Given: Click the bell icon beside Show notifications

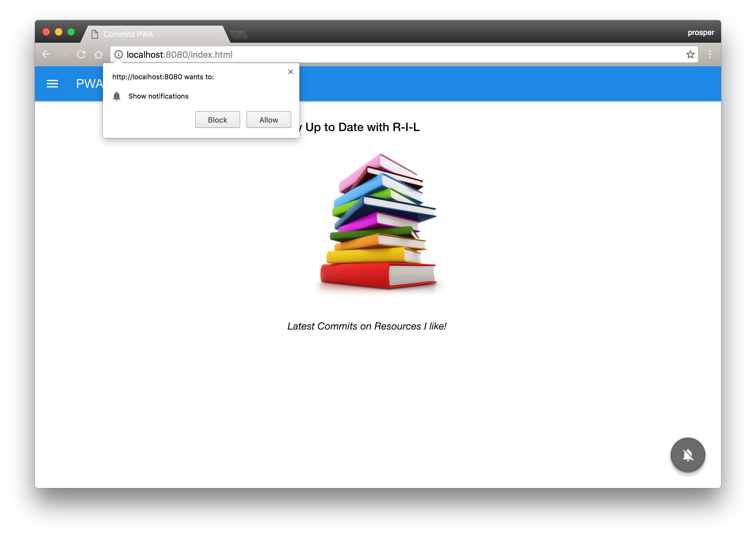Looking at the screenshot, I should [117, 96].
